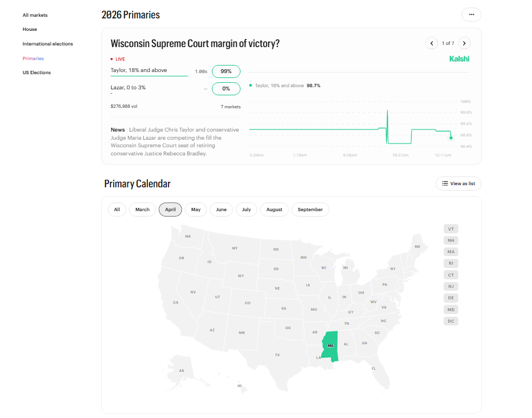Click the red LIVE indicator
This screenshot has height=418, width=532.
point(116,59)
